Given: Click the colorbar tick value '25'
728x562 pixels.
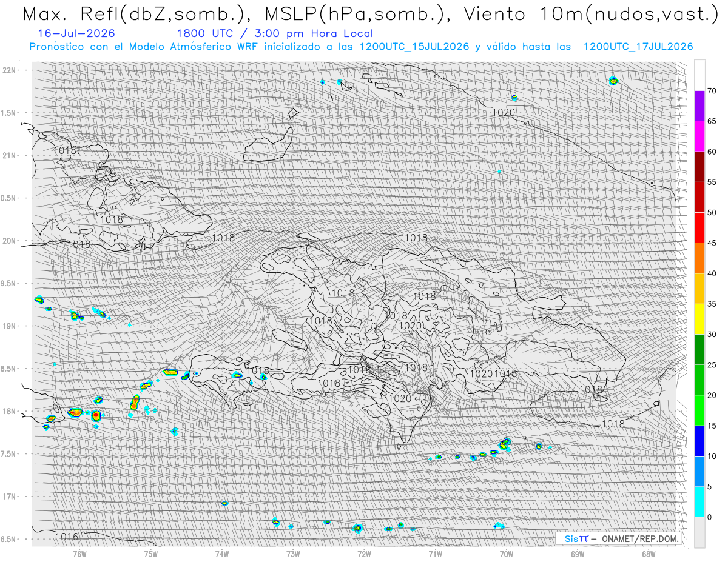Looking at the screenshot, I should 712,365.
